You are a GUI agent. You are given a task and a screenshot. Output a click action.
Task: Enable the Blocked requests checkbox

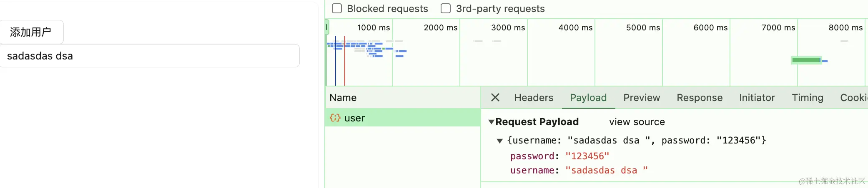[337, 9]
